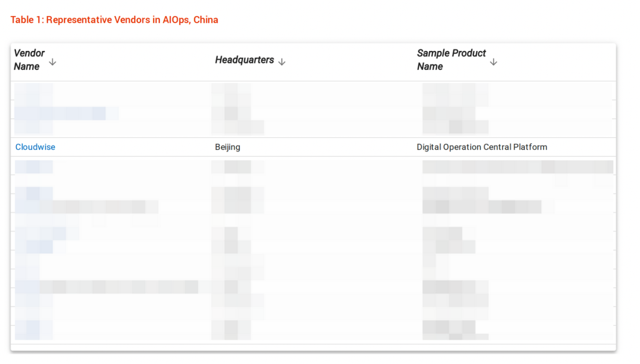Click sort arrow next to Sample Product Name
Screen dimensions: 640x364
pyautogui.click(x=493, y=62)
